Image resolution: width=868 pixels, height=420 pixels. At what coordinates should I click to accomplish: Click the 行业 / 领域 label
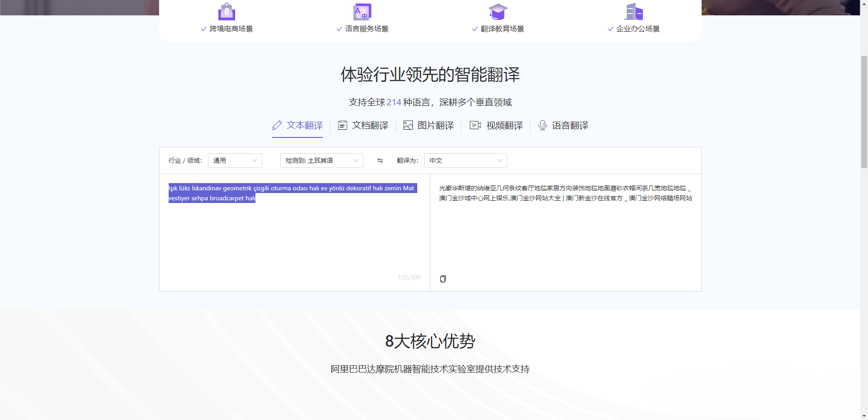pyautogui.click(x=185, y=160)
